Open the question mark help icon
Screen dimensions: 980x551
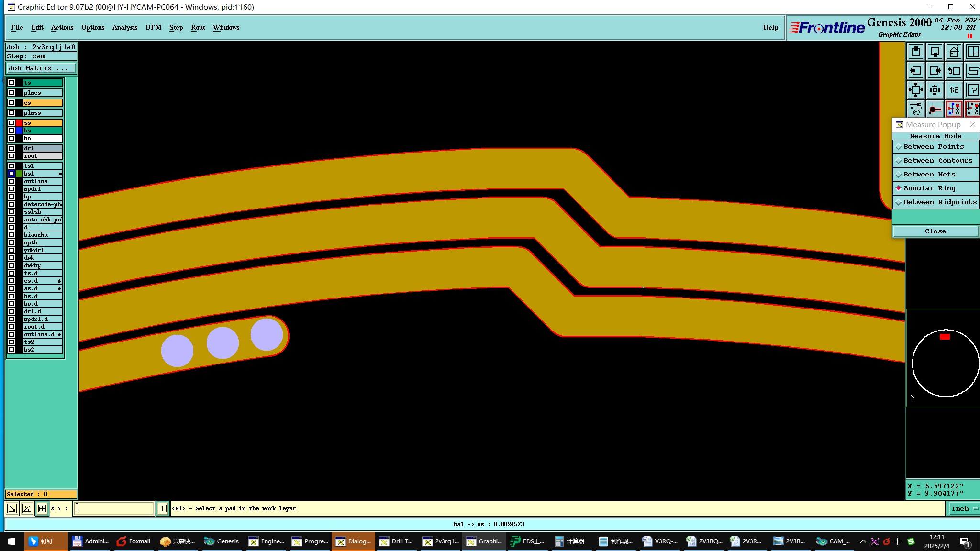tap(973, 90)
